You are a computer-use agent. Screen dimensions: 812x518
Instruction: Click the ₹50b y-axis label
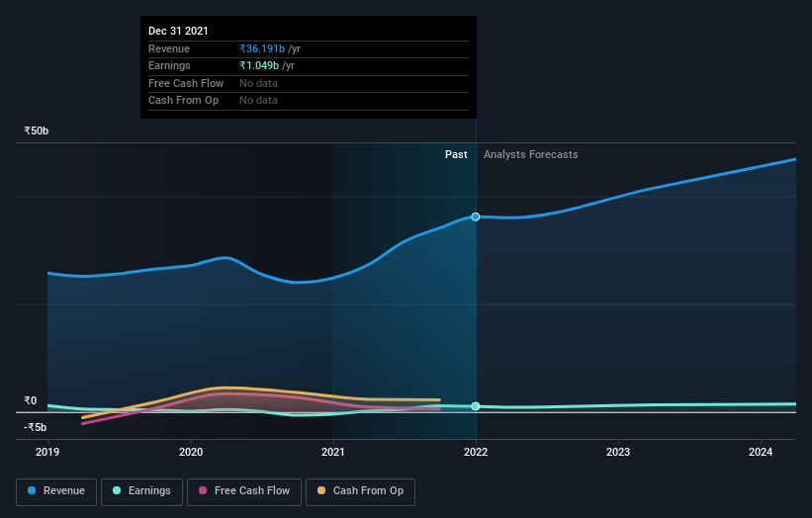pos(37,130)
